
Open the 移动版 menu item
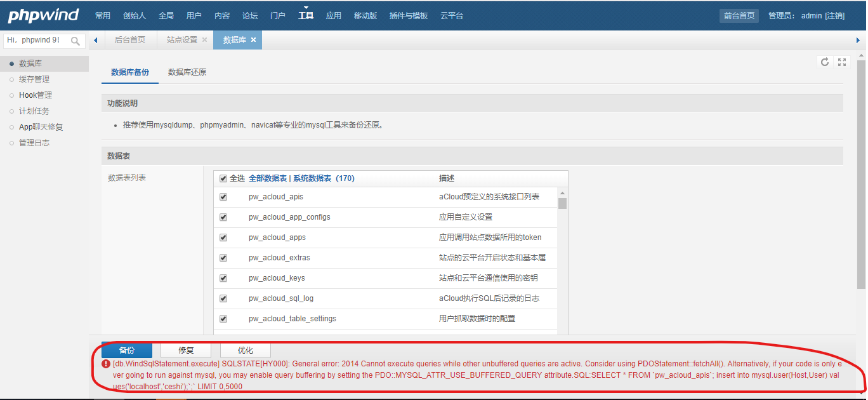click(365, 15)
